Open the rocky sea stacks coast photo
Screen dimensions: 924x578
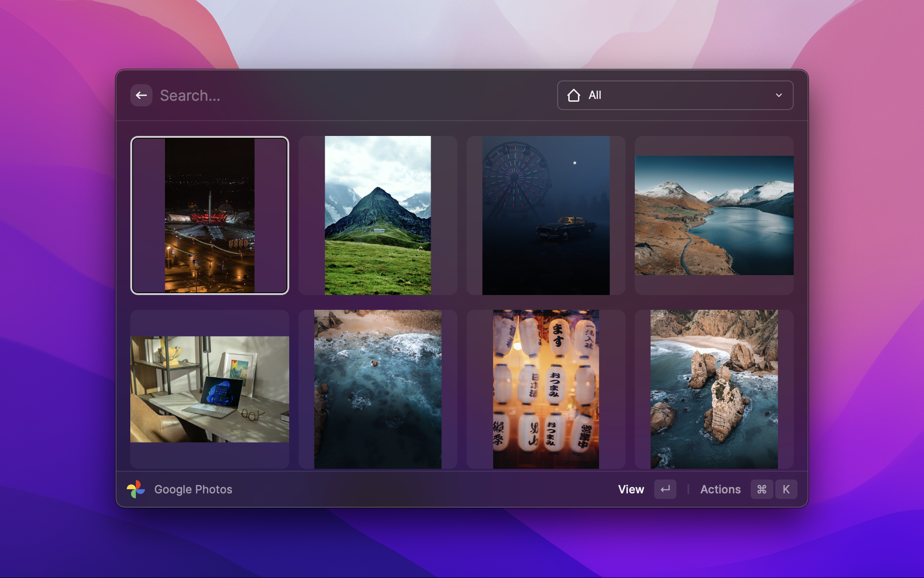click(x=714, y=389)
